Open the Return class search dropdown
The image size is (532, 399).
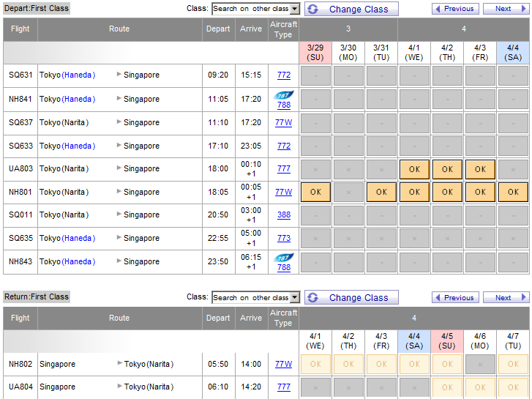point(295,297)
